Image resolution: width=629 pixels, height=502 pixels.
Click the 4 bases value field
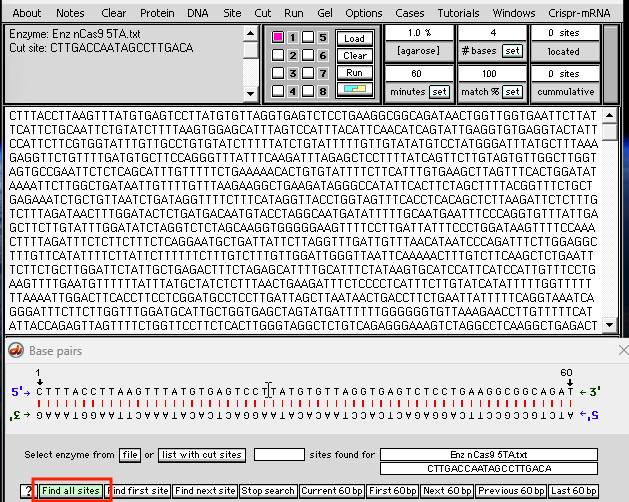[492, 33]
